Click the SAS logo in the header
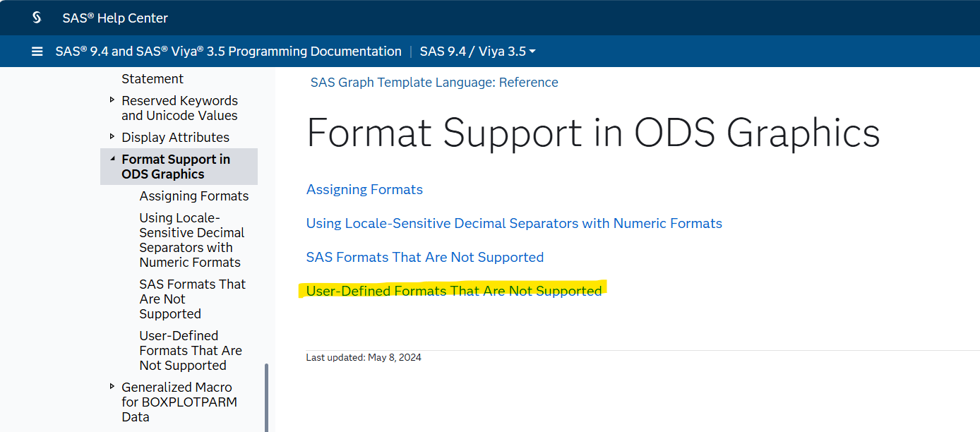 37,17
